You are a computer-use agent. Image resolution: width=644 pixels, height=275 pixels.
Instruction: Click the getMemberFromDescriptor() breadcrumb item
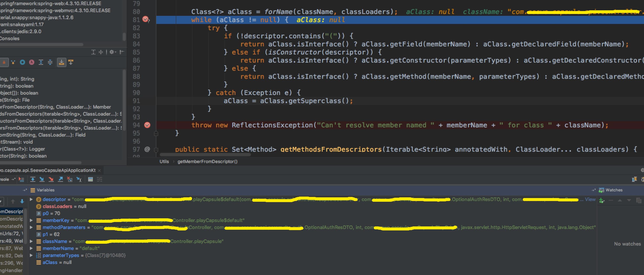[207, 162]
